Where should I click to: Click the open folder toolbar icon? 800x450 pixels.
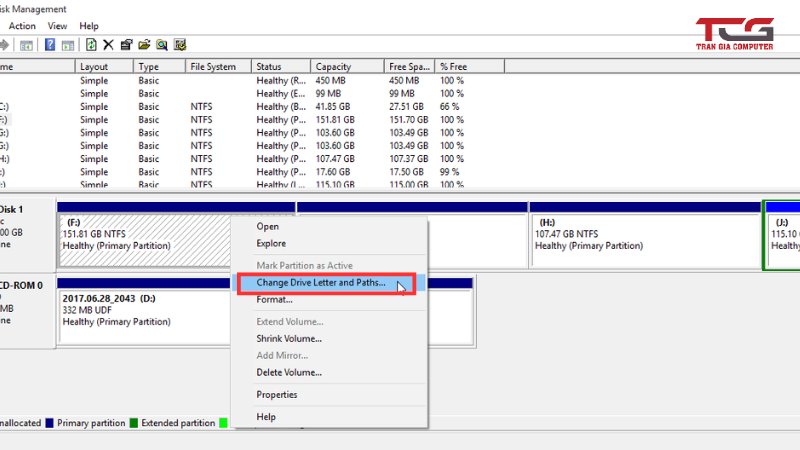(x=144, y=45)
